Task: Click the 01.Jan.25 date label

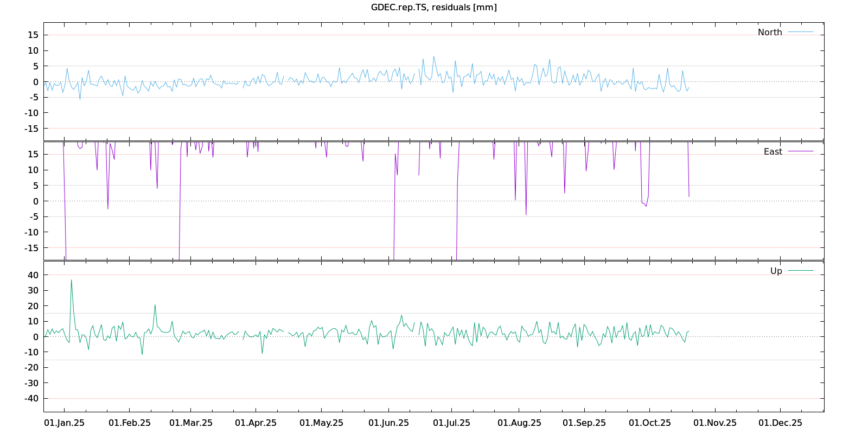Action: 64,423
